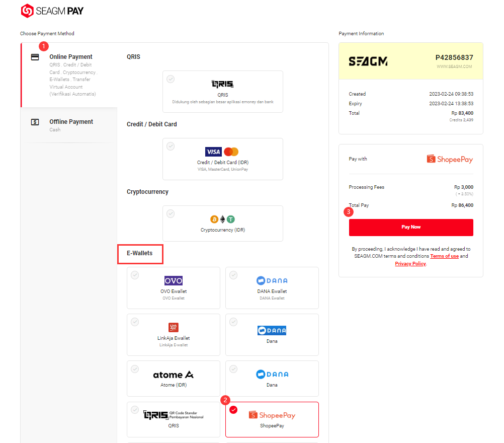
Task: Click the QRIS logo in E-Wallets section
Action: click(174, 415)
